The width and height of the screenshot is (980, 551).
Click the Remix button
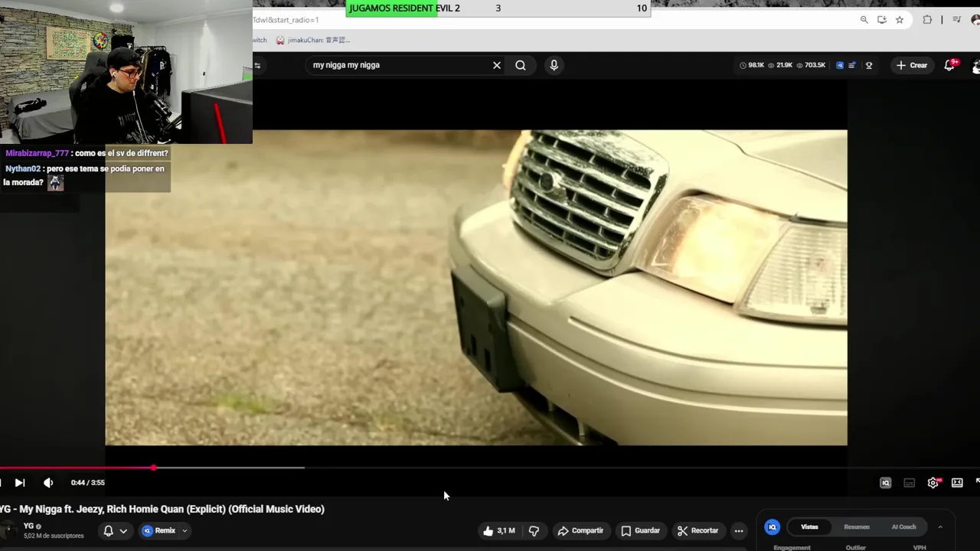click(x=159, y=530)
